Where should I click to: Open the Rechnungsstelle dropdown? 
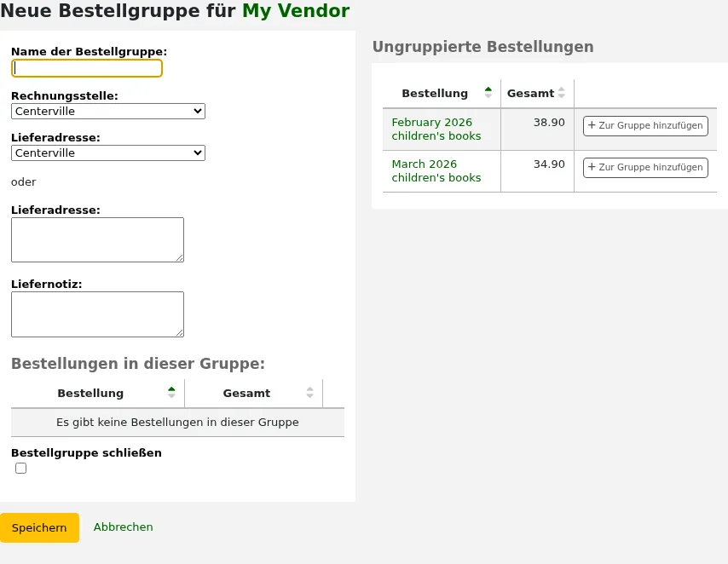pyautogui.click(x=108, y=111)
